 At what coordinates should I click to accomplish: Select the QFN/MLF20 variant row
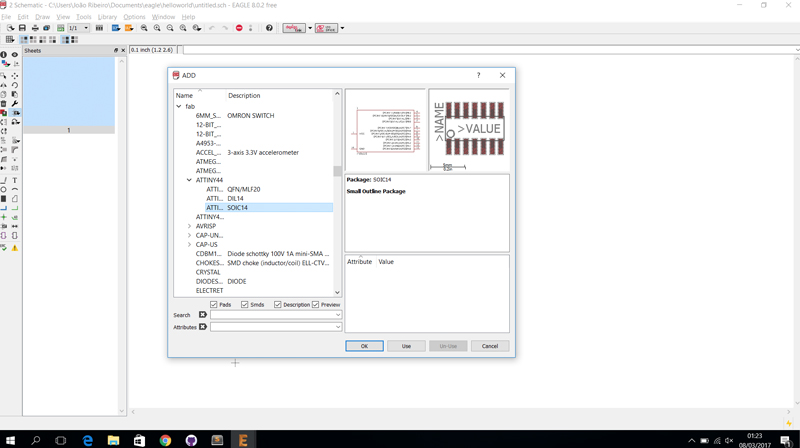pyautogui.click(x=269, y=189)
